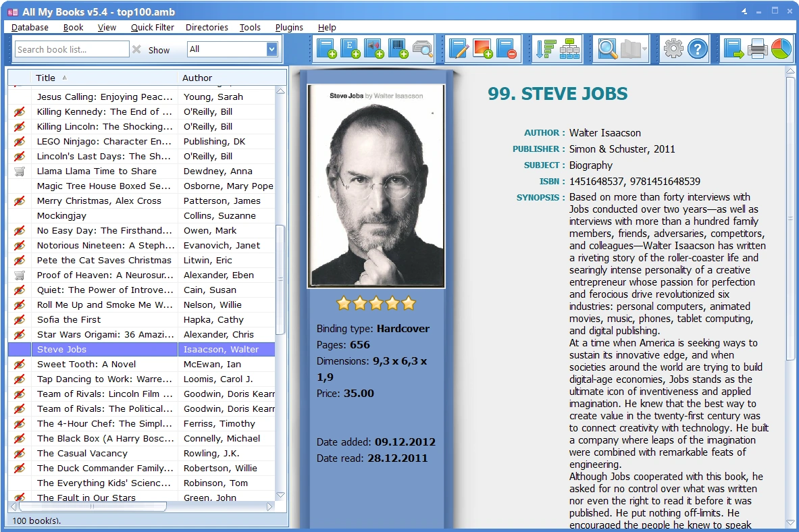Viewport: 799px width, 532px height.
Task: Open the Sort books toolbar icon
Action: (x=545, y=49)
